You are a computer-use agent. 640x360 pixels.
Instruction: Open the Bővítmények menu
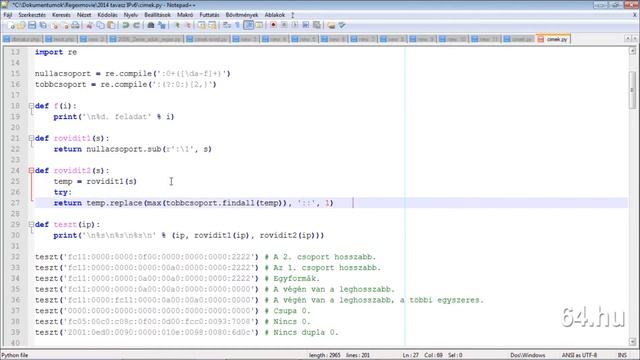pyautogui.click(x=242, y=15)
